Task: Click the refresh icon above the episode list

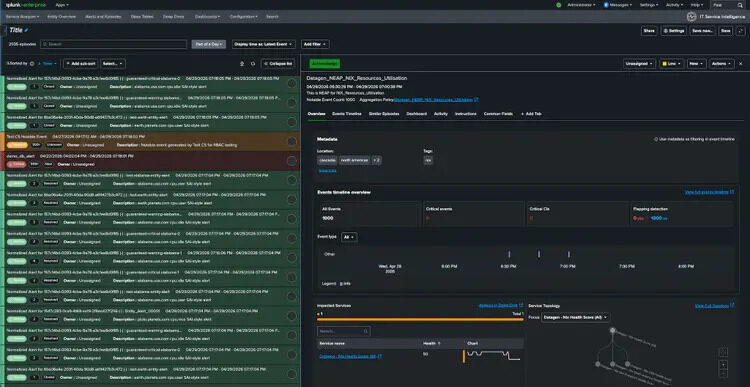Action: 253,64
